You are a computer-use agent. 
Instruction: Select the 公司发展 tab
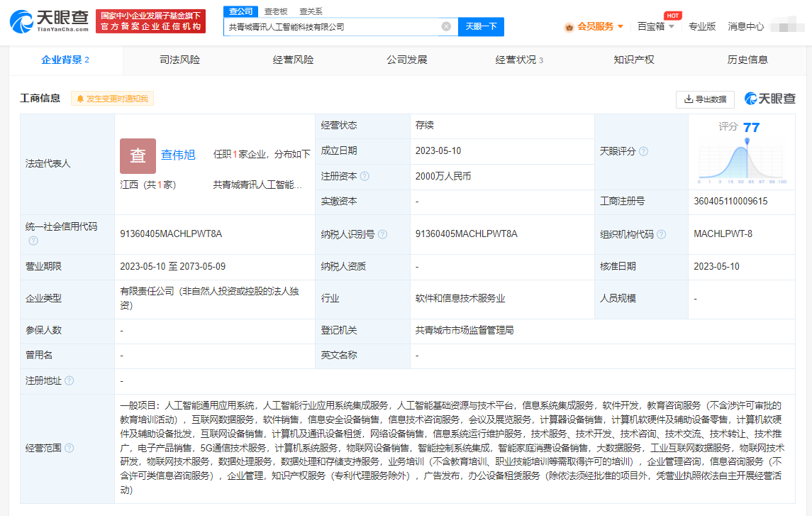click(x=407, y=60)
